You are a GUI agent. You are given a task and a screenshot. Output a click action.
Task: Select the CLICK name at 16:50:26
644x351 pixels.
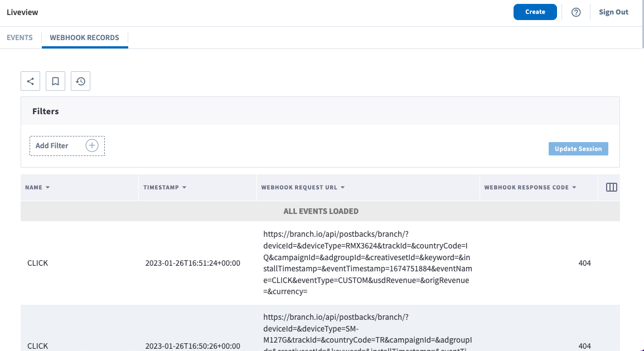point(38,345)
